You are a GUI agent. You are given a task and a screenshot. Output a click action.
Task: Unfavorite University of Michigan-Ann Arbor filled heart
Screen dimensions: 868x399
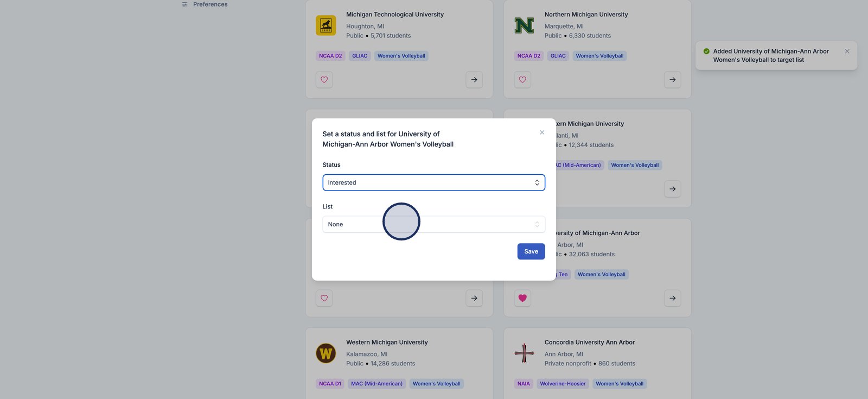[x=522, y=298]
